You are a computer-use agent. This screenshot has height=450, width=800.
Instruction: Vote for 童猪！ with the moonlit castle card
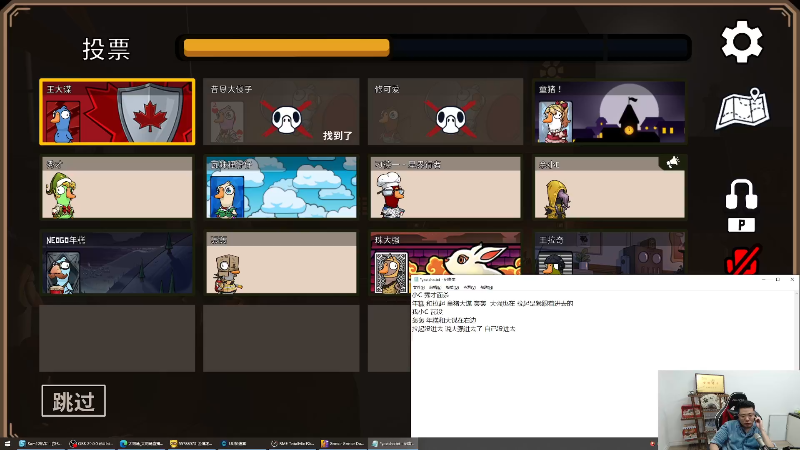click(x=610, y=111)
